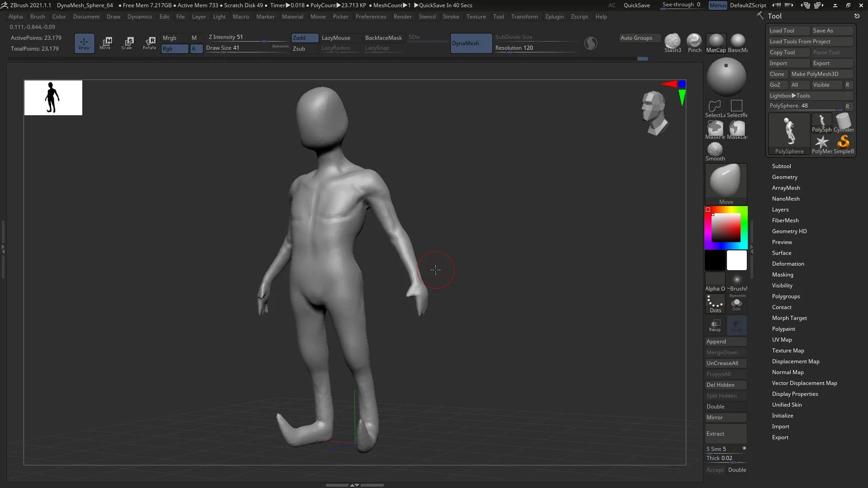Open the Texture menu
The height and width of the screenshot is (488, 868).
(476, 16)
